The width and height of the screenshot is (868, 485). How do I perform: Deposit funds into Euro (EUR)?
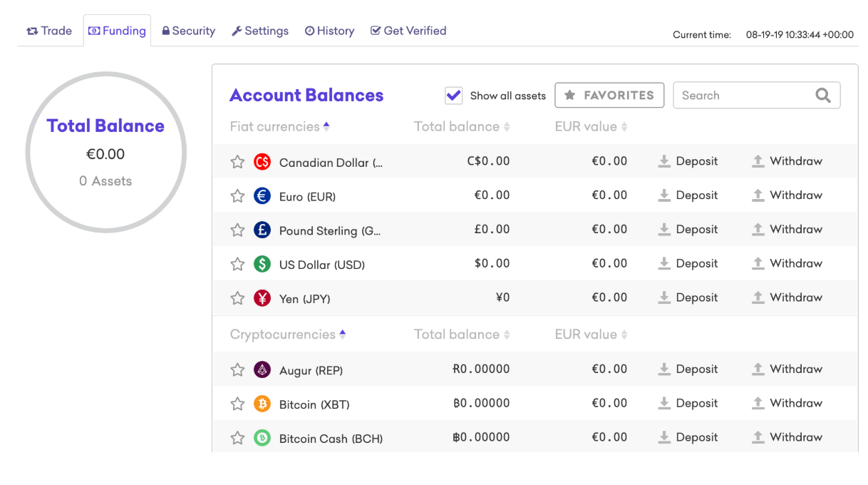tap(688, 195)
